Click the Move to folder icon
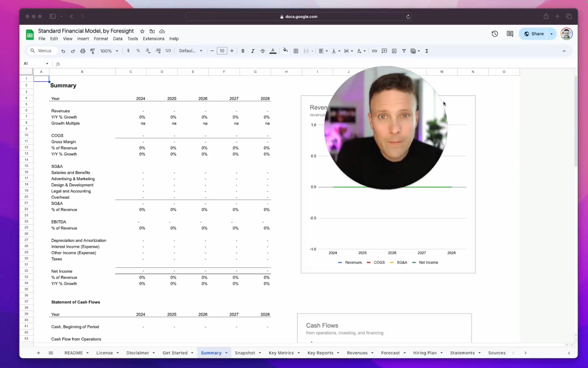The image size is (588, 368). click(152, 31)
